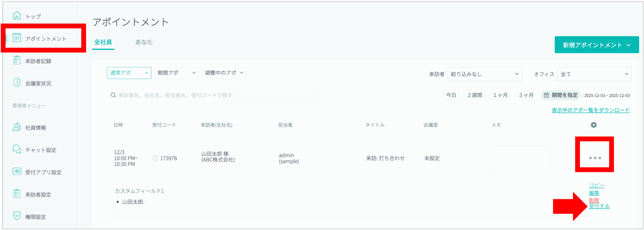Click the gear icon in table header
Screen dimensions: 644x230
coord(593,125)
